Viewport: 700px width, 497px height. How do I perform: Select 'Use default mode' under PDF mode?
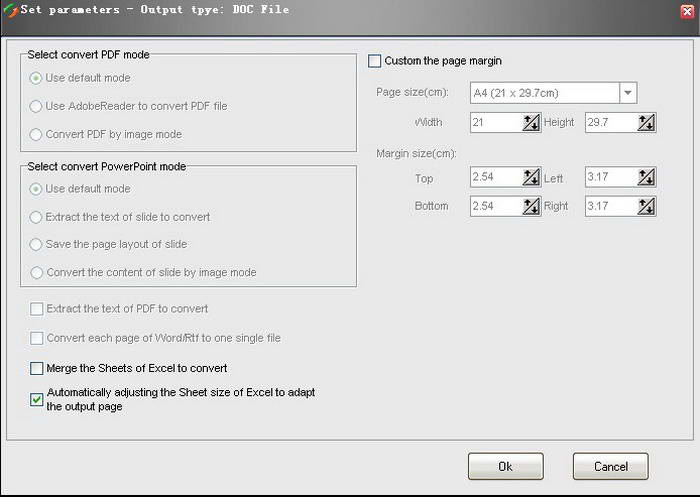(36, 78)
